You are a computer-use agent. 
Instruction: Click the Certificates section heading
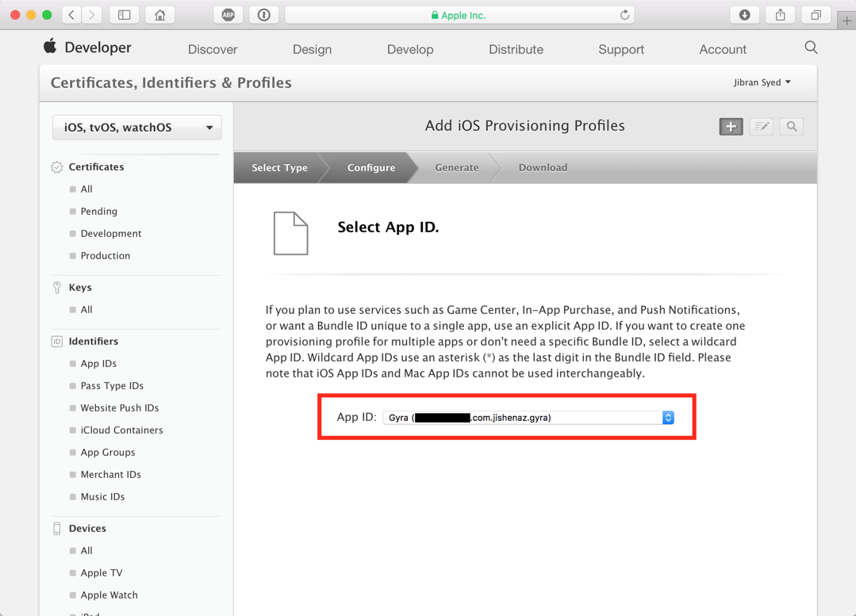click(x=96, y=167)
